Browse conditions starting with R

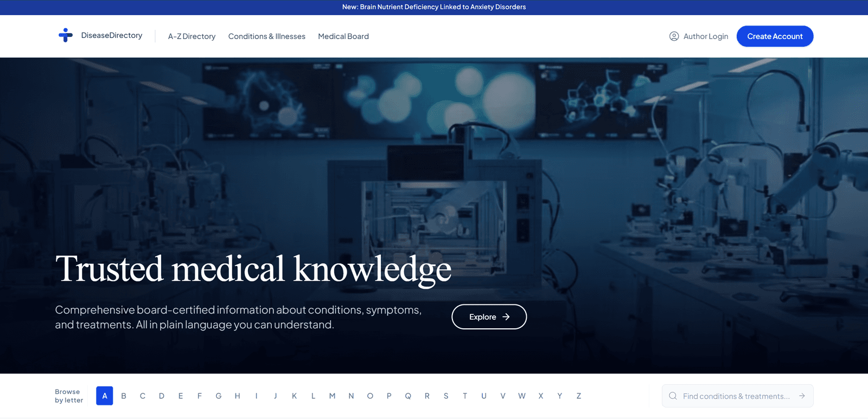(x=427, y=396)
